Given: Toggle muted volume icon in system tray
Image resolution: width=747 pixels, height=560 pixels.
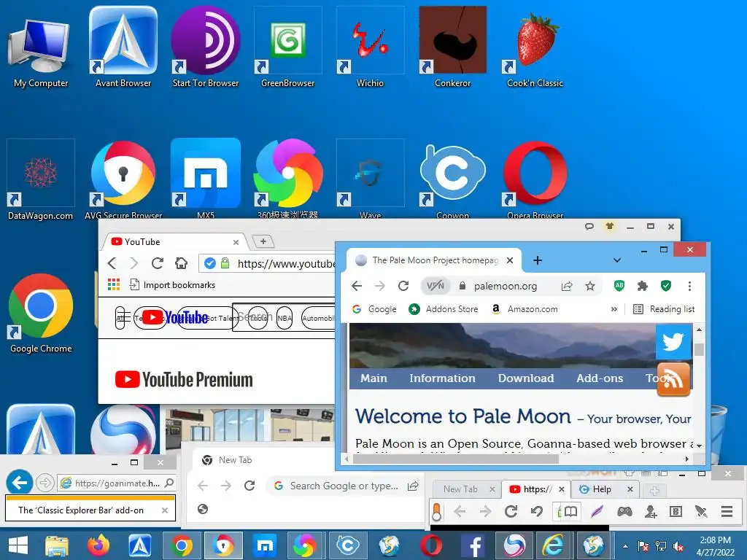Looking at the screenshot, I should [x=678, y=546].
